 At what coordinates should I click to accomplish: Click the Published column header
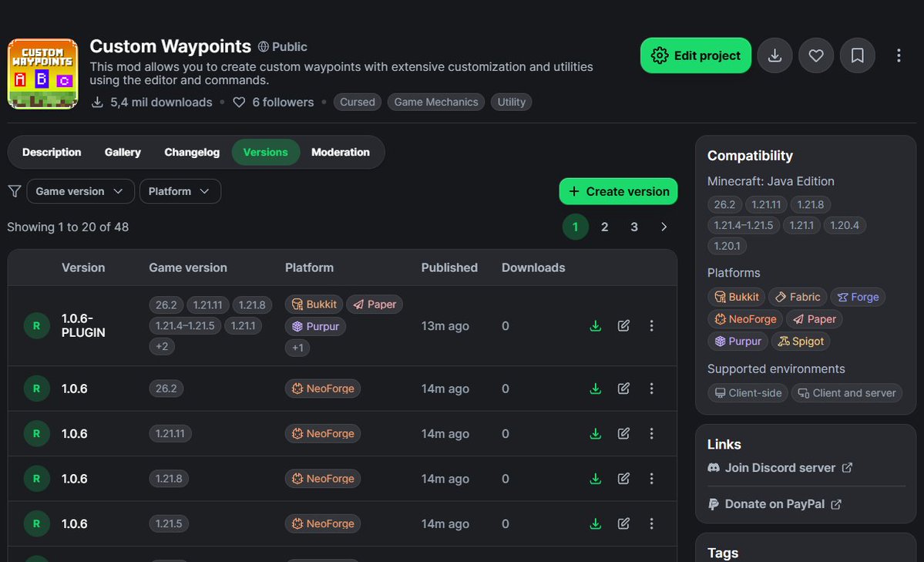449,268
